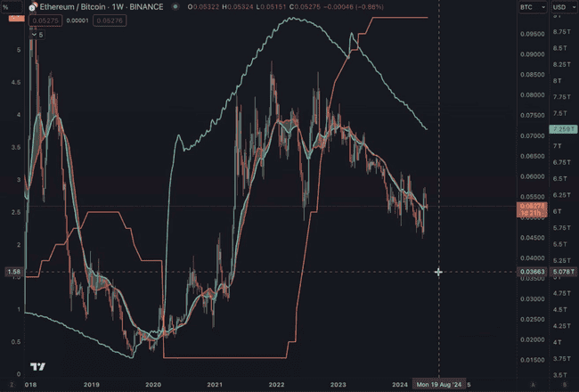The width and height of the screenshot is (579, 392).
Task: Click the Ethereum/Bitcoin symbol logo icon
Action: pyautogui.click(x=33, y=6)
